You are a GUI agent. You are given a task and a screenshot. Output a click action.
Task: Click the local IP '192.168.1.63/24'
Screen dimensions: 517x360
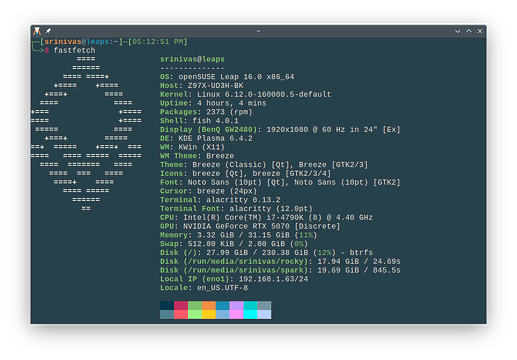tap(273, 279)
